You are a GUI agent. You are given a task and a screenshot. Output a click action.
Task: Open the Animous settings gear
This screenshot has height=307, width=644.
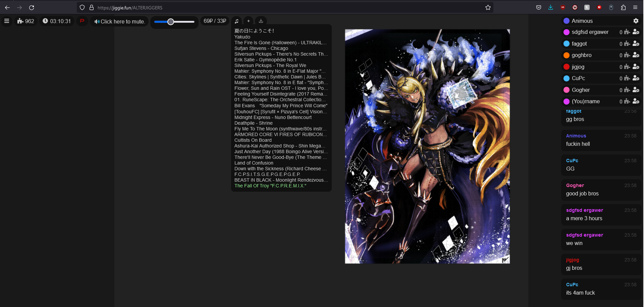coord(636,21)
